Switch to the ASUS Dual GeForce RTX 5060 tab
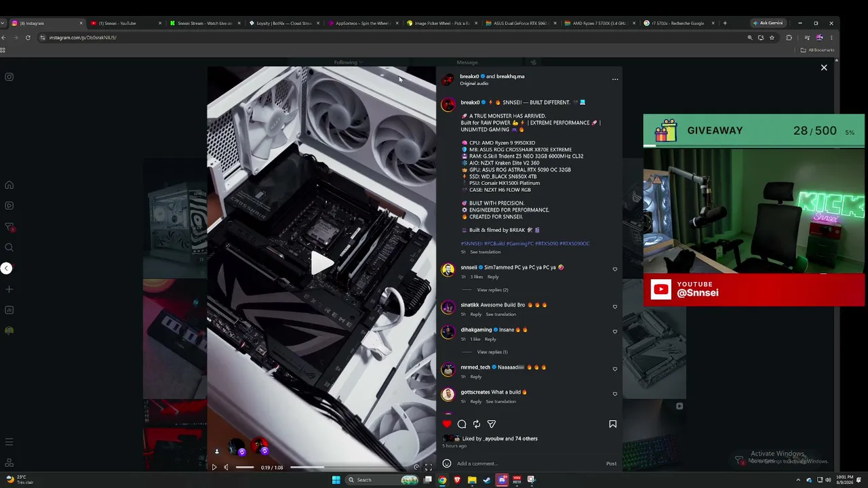Viewport: 868px width, 488px height. pos(521,23)
